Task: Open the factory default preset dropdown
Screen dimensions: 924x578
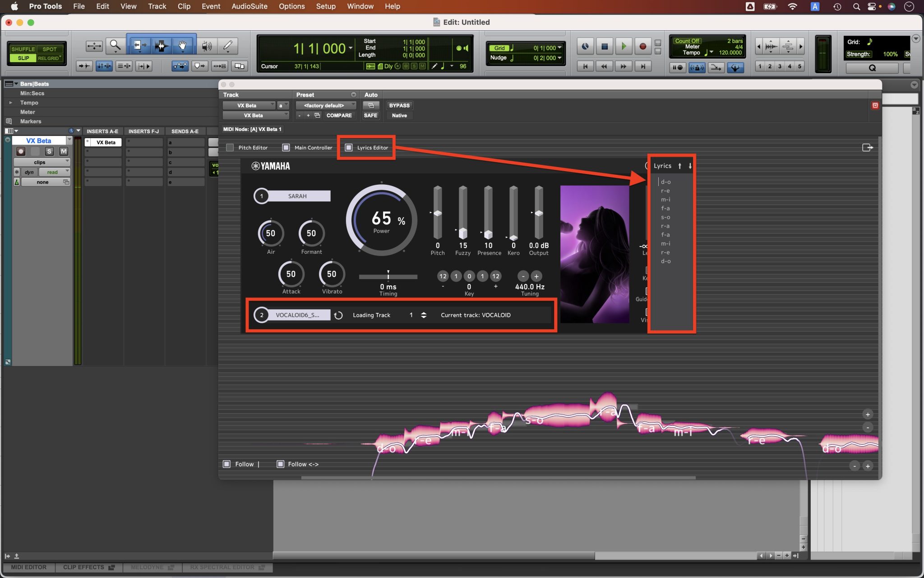Action: 326,105
